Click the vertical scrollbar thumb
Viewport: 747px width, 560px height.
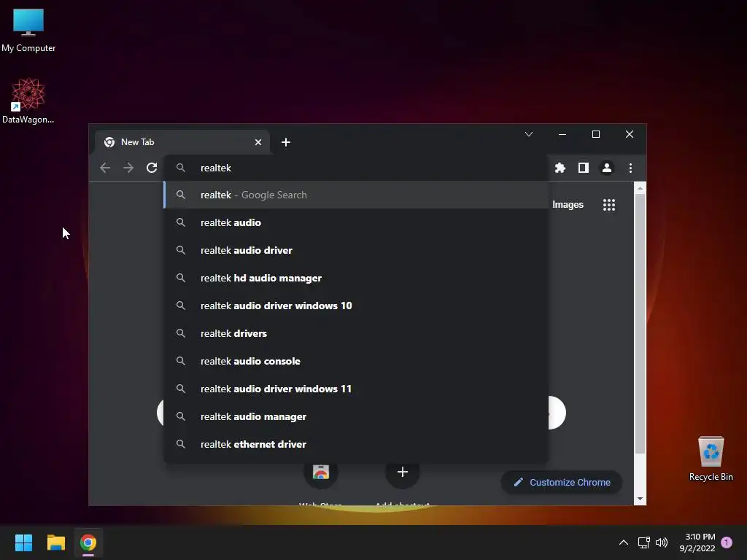click(640, 324)
